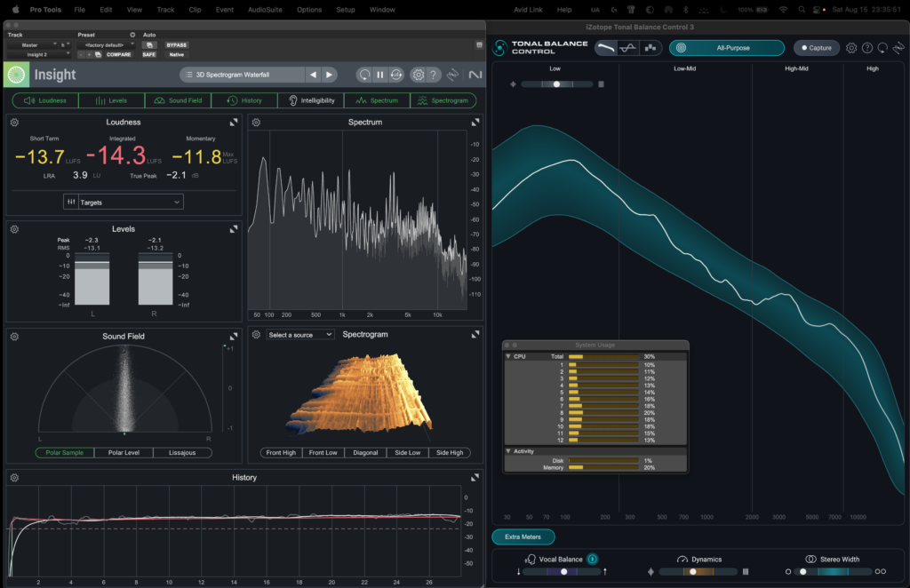Click the Capture button

click(817, 48)
